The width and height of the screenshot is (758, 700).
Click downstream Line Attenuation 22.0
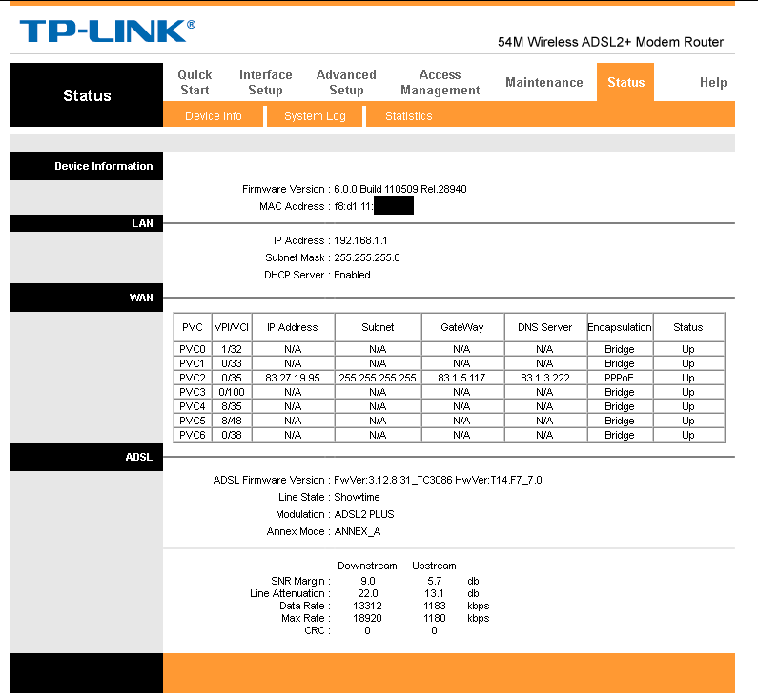click(368, 593)
